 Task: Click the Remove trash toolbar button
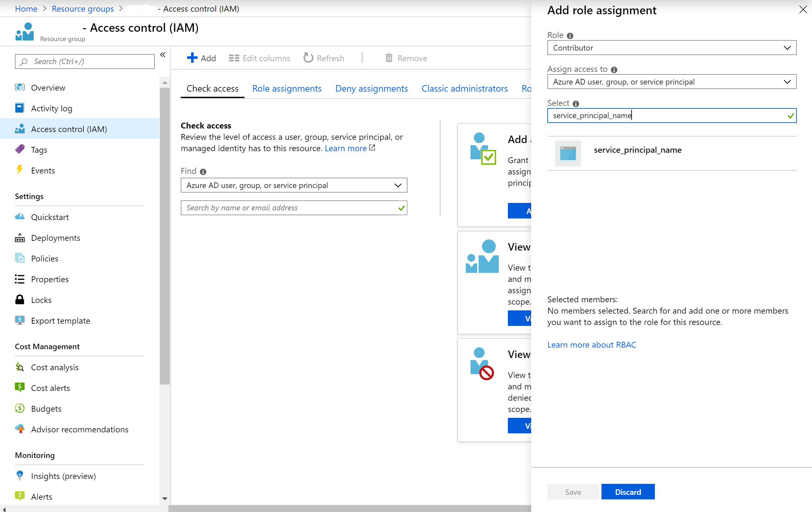coord(406,58)
